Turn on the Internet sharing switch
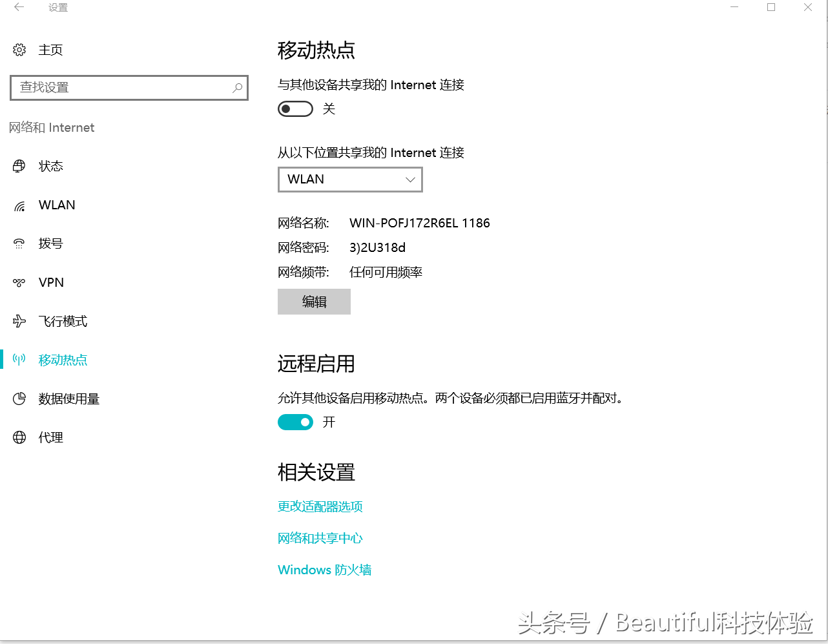The width and height of the screenshot is (828, 644). coord(295,109)
